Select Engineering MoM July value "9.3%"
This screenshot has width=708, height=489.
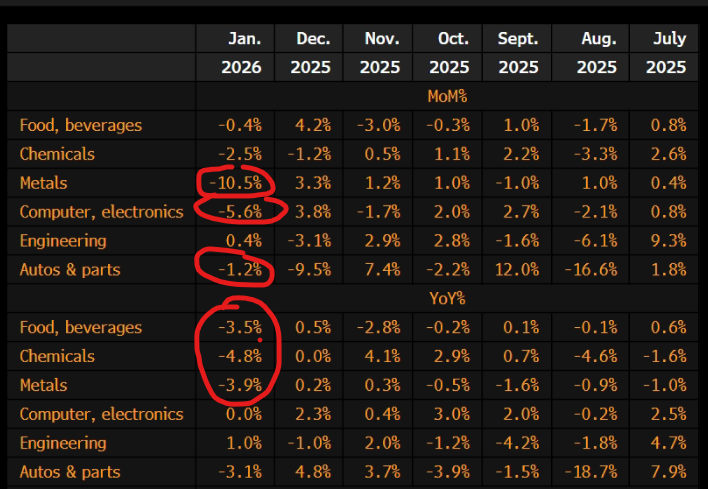tap(669, 241)
